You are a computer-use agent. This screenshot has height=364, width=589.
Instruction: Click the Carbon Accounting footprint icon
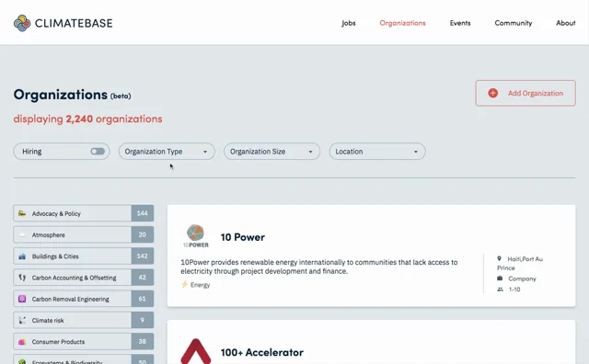(22, 278)
